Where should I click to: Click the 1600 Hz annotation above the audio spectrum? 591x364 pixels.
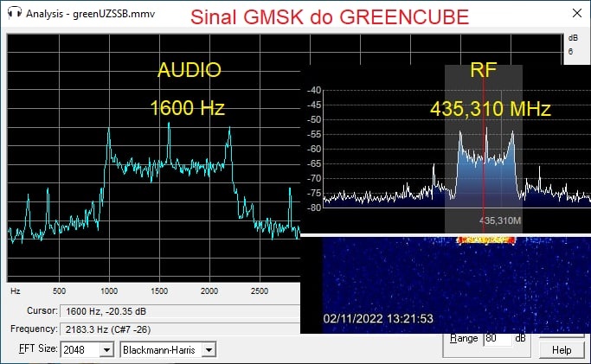tap(187, 108)
